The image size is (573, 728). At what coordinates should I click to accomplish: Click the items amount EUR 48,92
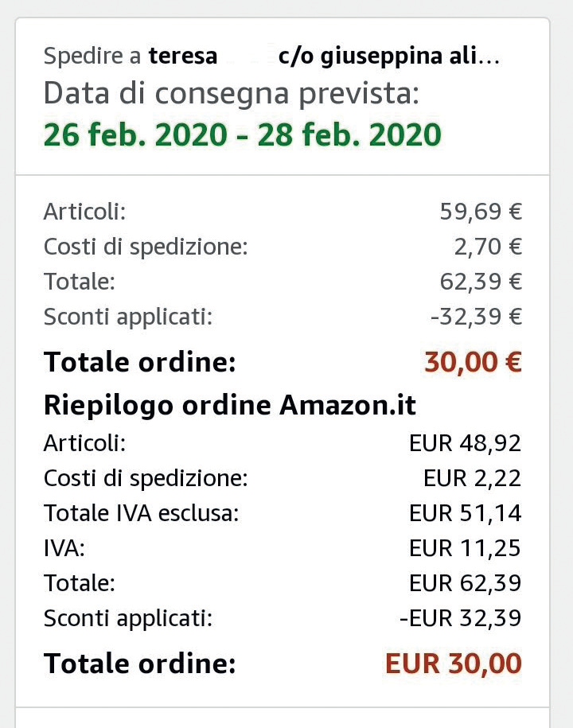(466, 443)
